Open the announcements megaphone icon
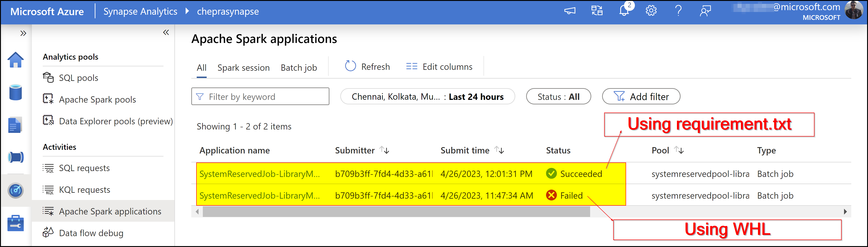 pyautogui.click(x=570, y=11)
